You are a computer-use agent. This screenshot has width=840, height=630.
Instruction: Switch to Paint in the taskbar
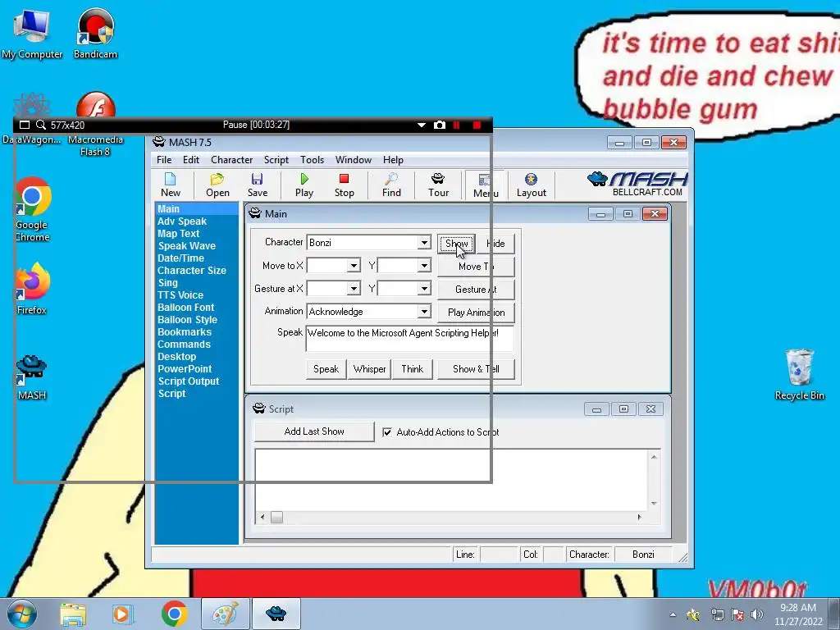226,614
